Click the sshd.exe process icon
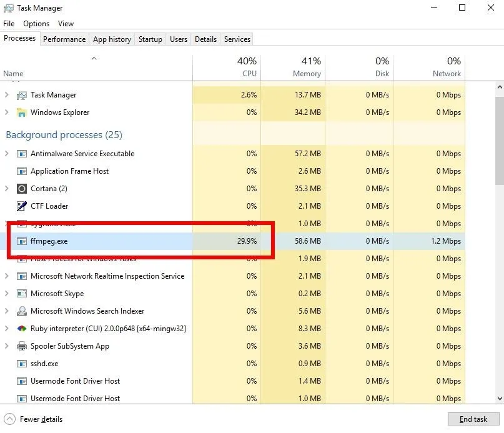 [21, 364]
